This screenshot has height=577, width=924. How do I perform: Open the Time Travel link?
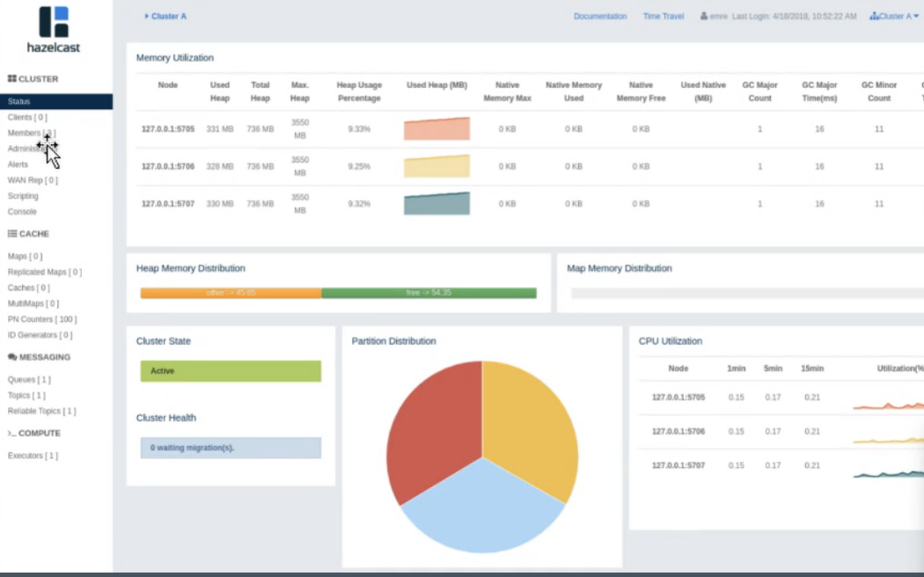click(664, 16)
